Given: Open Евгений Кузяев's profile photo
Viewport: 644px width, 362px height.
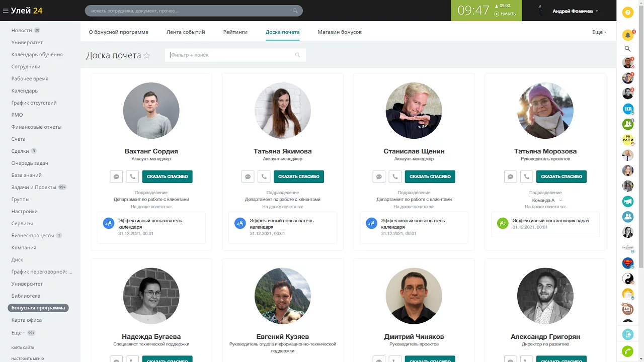Looking at the screenshot, I should tap(283, 296).
